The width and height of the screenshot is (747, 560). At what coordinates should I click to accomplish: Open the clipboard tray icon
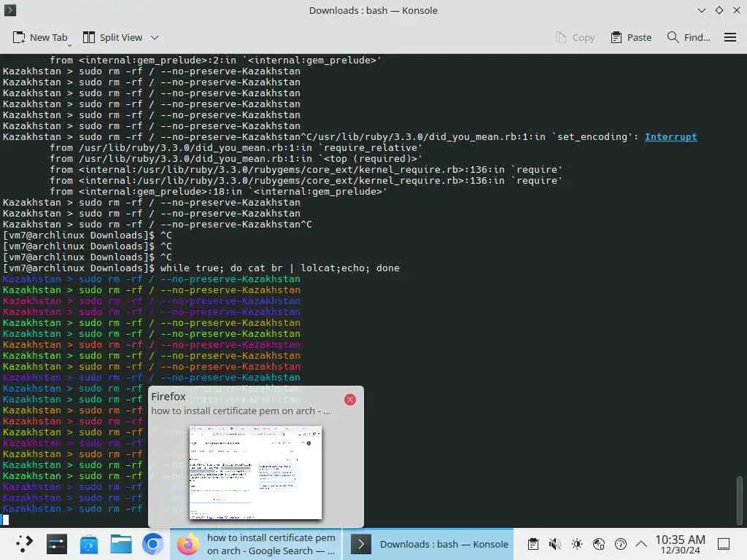coord(533,544)
